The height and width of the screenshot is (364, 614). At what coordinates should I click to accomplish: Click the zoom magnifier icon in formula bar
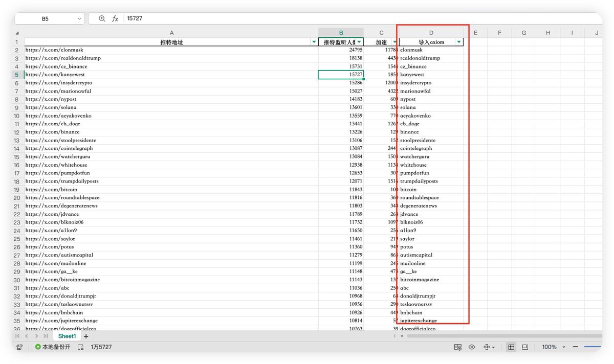(102, 18)
